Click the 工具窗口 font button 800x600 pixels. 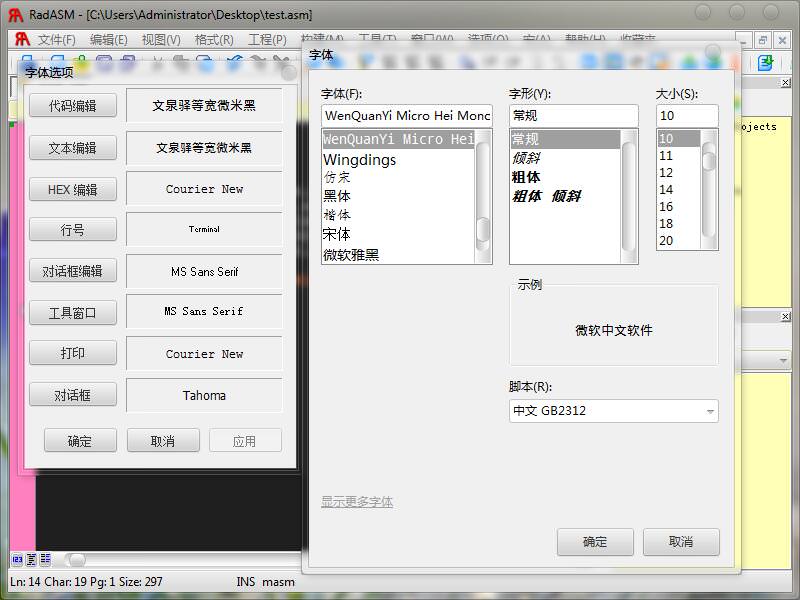(x=72, y=313)
